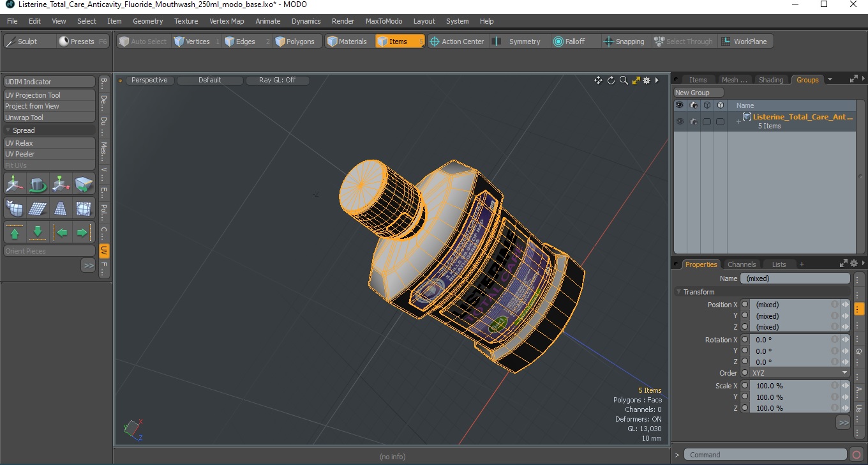Click the Ray GL: Off button
Screen dimensions: 868x465
(x=277, y=80)
